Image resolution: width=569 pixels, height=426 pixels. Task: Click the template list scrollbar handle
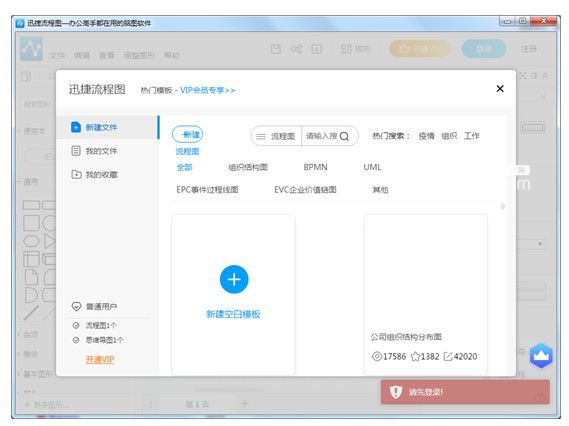click(503, 206)
